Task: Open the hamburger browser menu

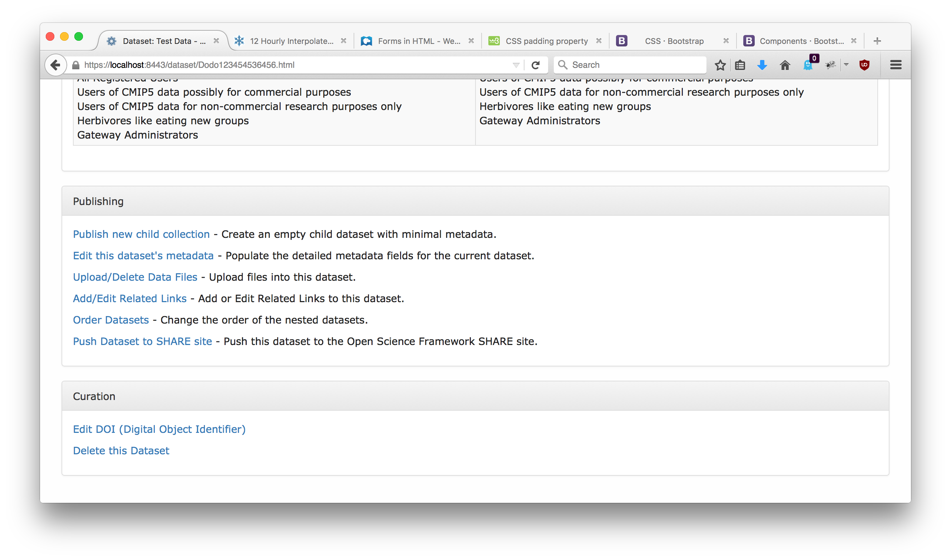Action: coord(896,65)
